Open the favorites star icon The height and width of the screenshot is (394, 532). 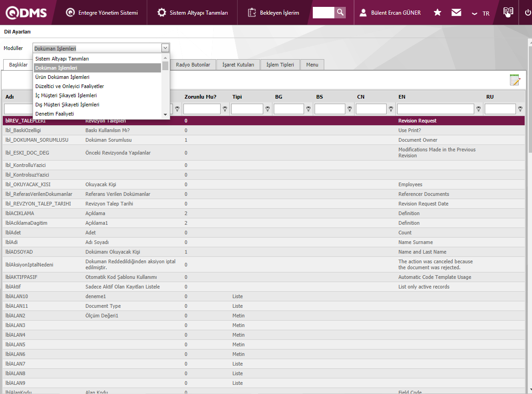[x=438, y=12]
